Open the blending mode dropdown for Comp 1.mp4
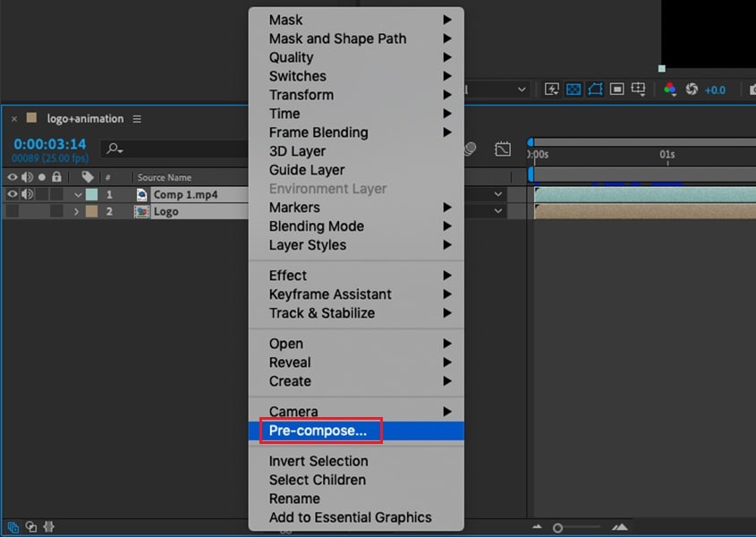756x537 pixels. click(x=498, y=194)
